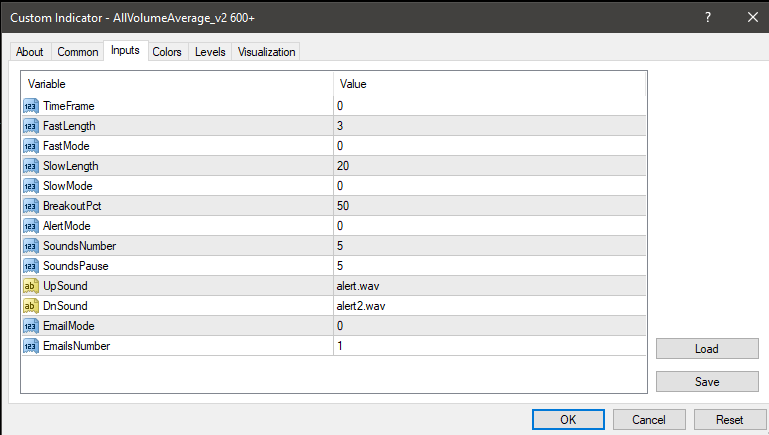Viewport: 769px width, 435px height.
Task: Confirm settings with the OK button
Action: [x=568, y=419]
